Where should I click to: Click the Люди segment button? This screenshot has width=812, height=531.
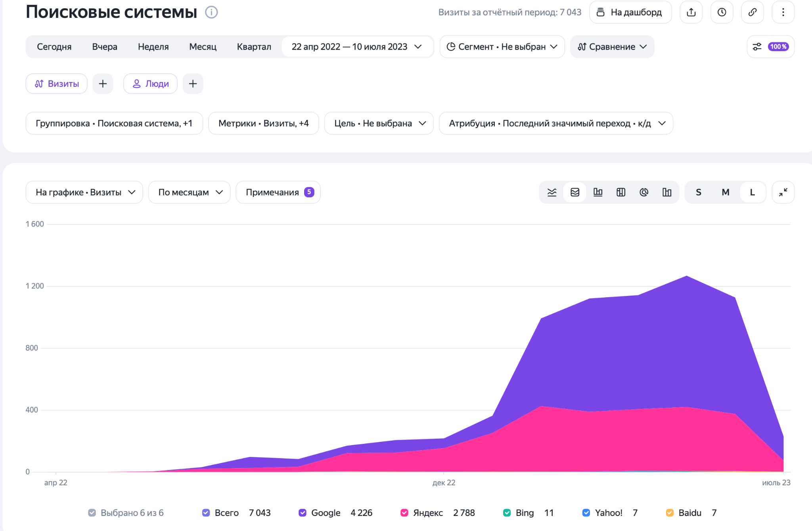[x=150, y=84]
